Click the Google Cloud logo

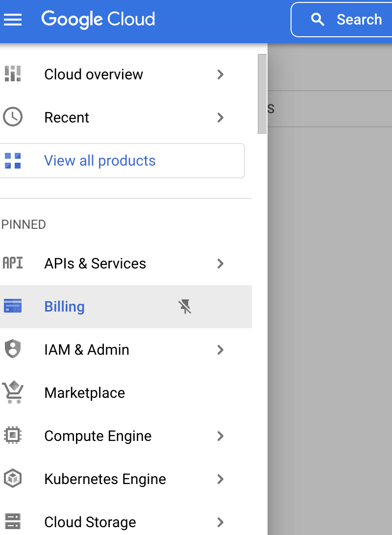tap(98, 20)
